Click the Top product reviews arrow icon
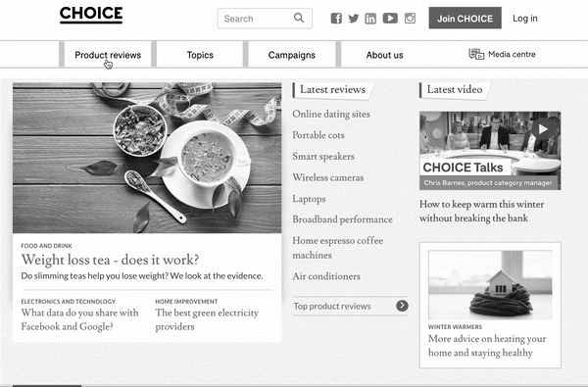Screen dimensions: 588x387 [x=402, y=306]
